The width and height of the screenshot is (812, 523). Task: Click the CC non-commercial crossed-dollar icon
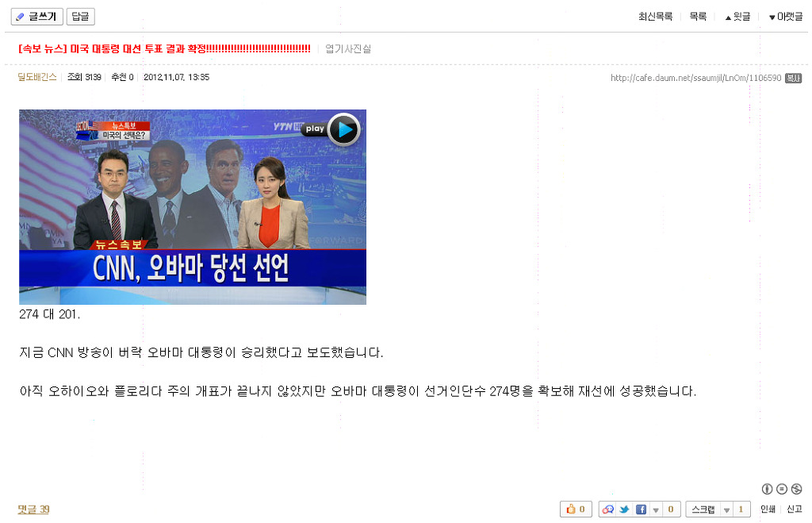coord(796,489)
